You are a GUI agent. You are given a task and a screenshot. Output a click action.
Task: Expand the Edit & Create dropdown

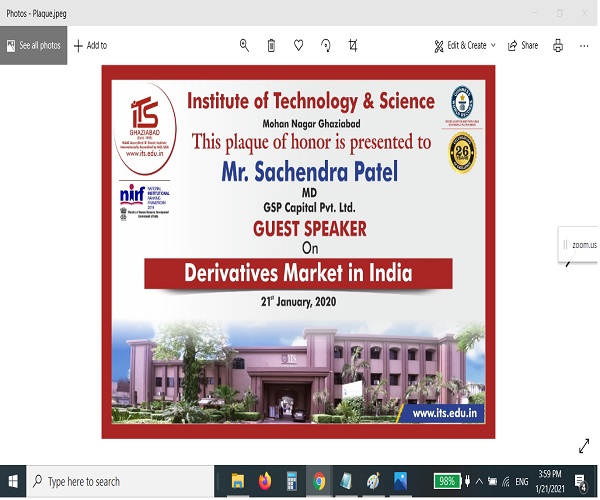[465, 46]
